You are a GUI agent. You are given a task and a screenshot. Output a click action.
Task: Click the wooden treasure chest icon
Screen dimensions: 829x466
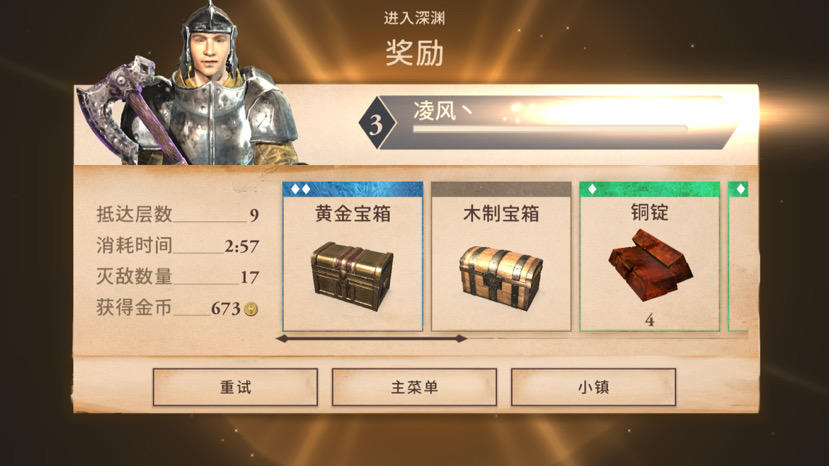click(x=501, y=277)
